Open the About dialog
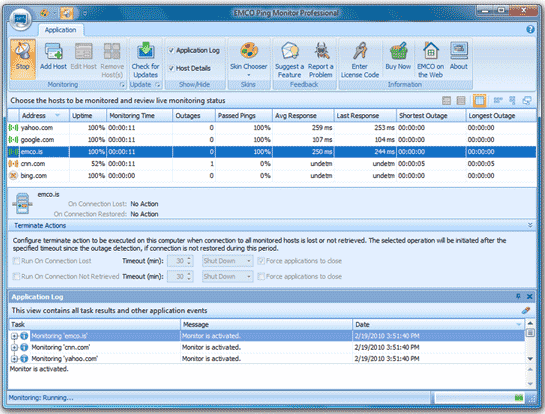This screenshot has height=414, width=545. coord(459,51)
